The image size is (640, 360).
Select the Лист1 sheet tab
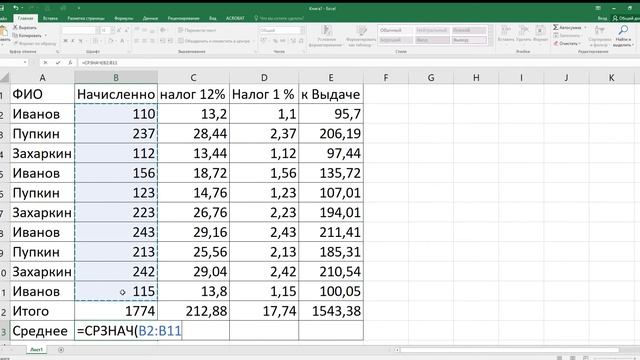pos(36,350)
